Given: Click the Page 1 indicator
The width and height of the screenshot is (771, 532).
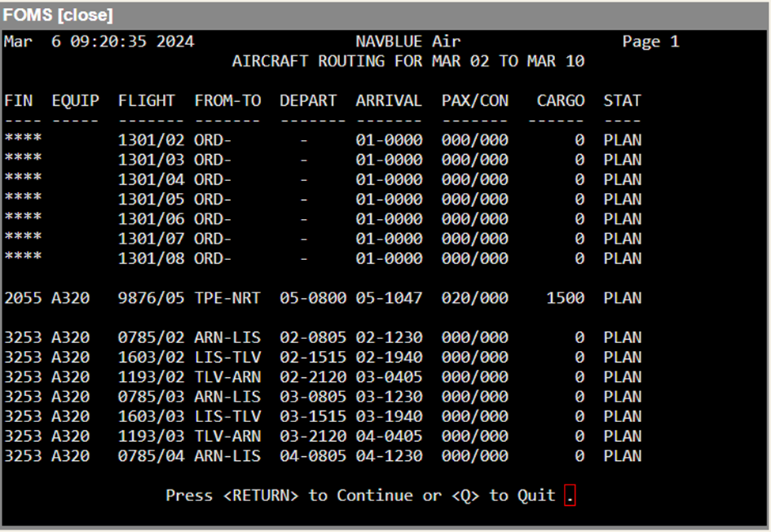Looking at the screenshot, I should (651, 41).
